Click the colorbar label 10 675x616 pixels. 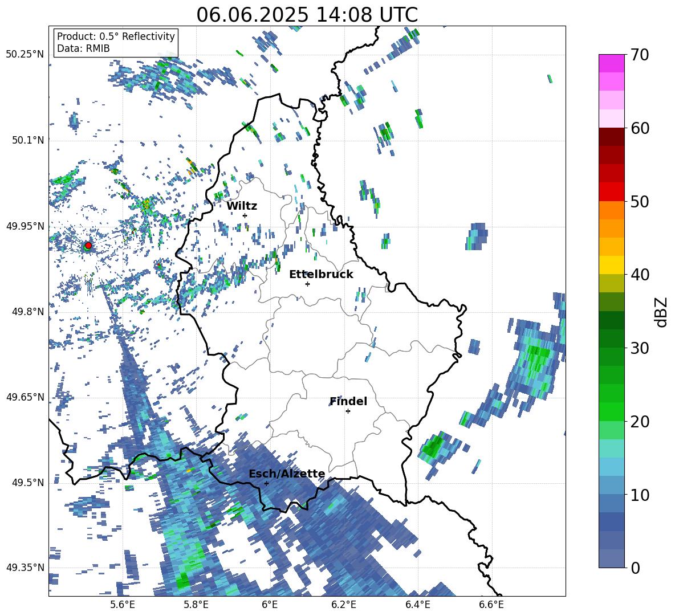tap(640, 495)
